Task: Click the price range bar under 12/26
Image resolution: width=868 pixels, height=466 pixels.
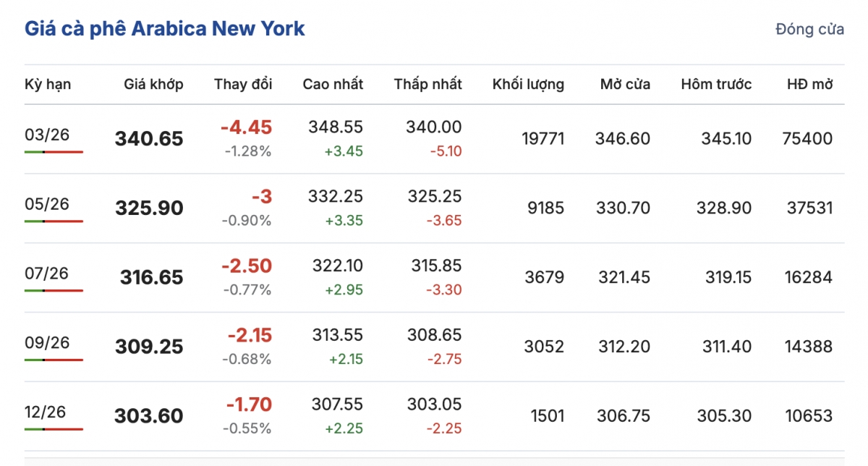Action: coord(54,430)
